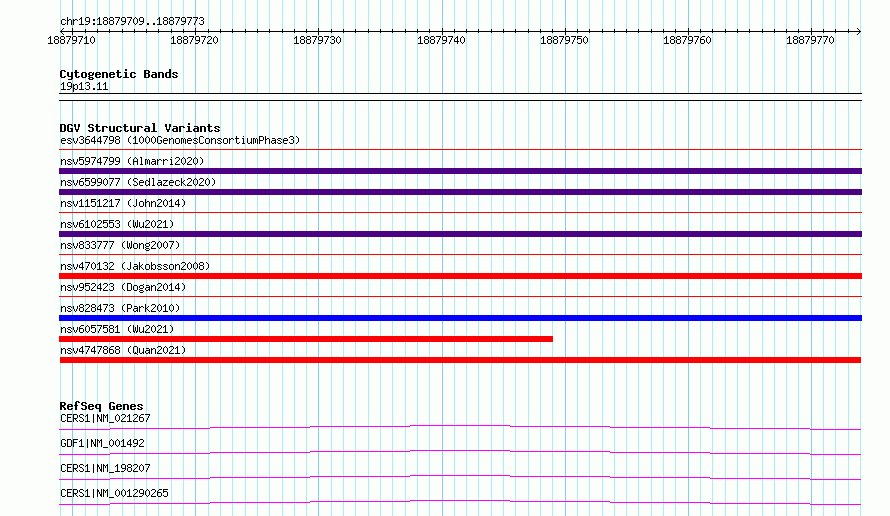The height and width of the screenshot is (516, 890).
Task: Open gene CERS1|NM_198207
Action: tap(105, 468)
